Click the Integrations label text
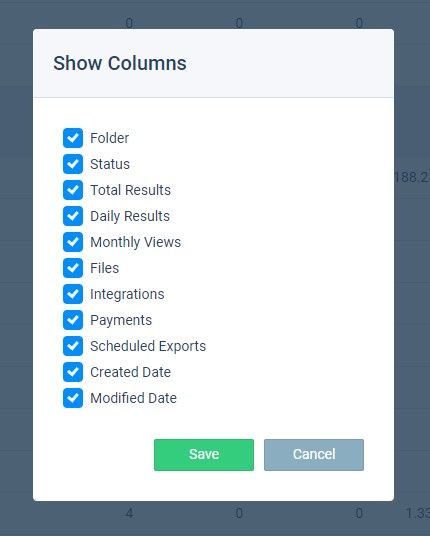Image resolution: width=430 pixels, height=536 pixels. 127,295
